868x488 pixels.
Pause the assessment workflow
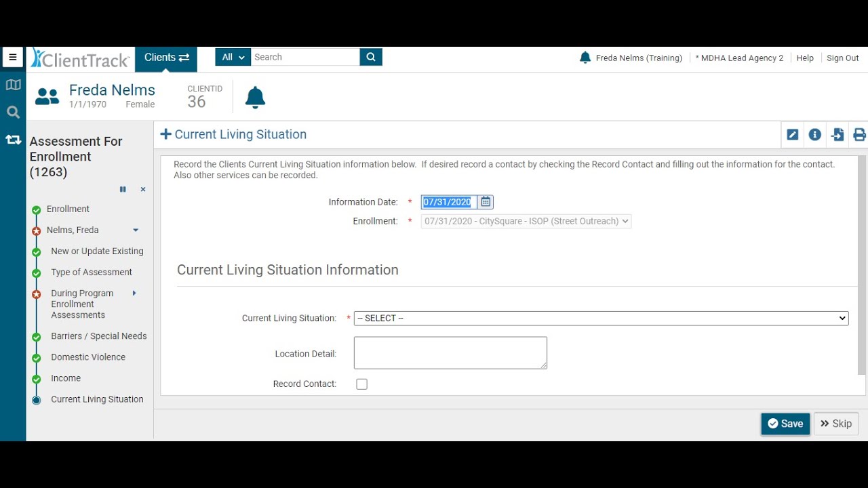pyautogui.click(x=123, y=190)
